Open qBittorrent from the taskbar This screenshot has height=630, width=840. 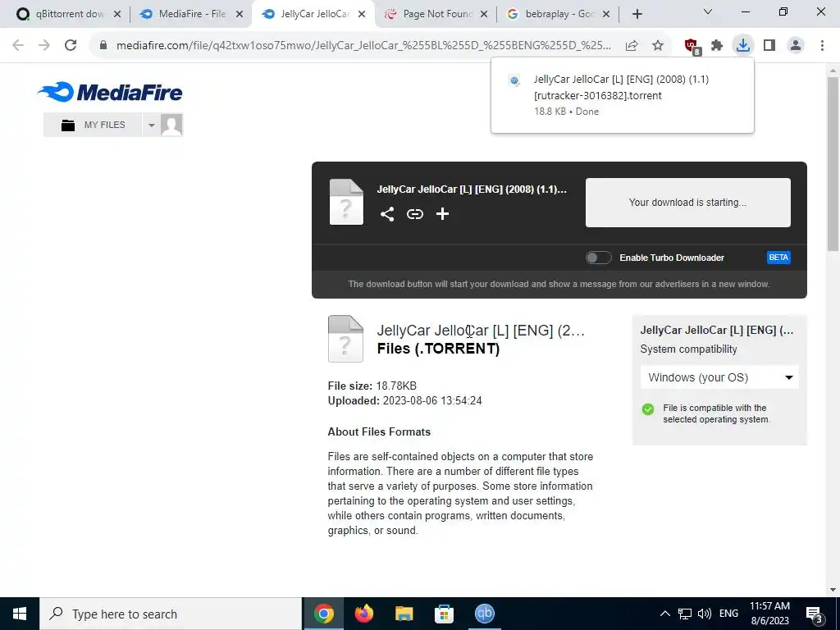(484, 614)
